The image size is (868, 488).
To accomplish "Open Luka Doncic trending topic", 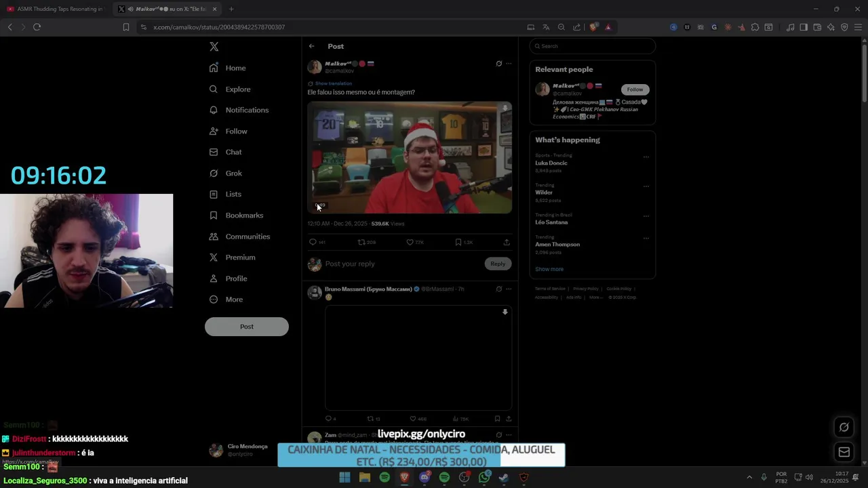I will pos(551,163).
